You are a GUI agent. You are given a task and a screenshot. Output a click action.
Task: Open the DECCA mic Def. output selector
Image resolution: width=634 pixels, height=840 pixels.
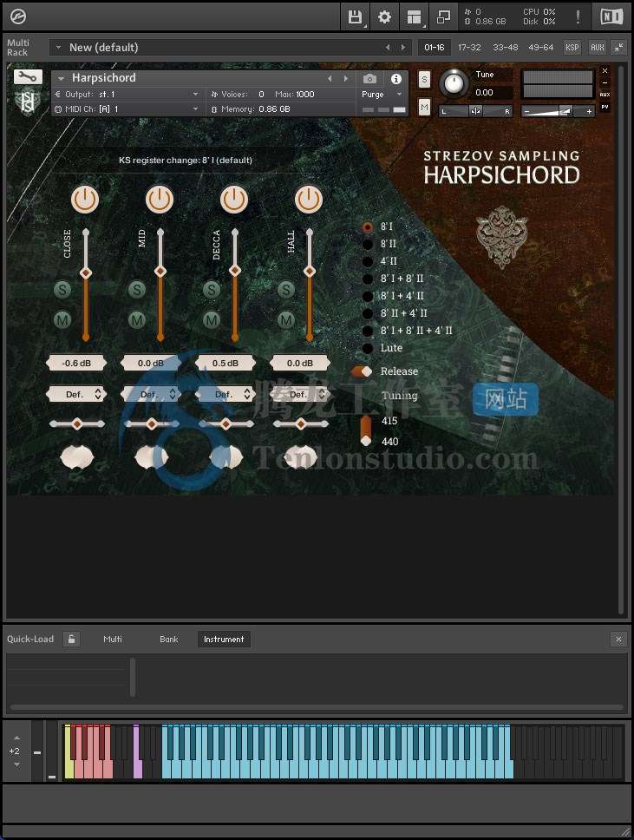(x=225, y=394)
